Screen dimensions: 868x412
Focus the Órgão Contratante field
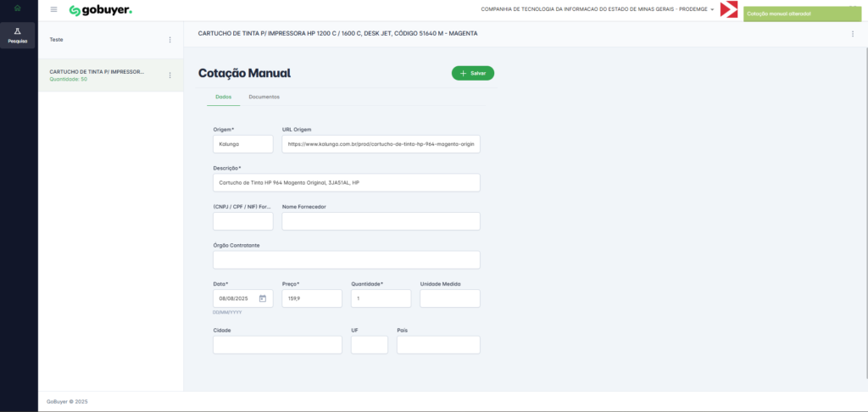click(x=346, y=259)
